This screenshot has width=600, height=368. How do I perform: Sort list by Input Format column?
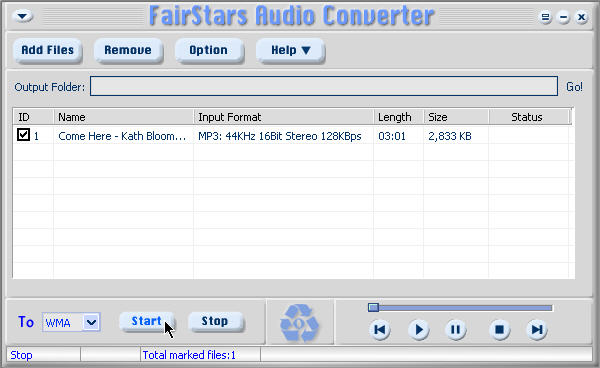[x=284, y=117]
